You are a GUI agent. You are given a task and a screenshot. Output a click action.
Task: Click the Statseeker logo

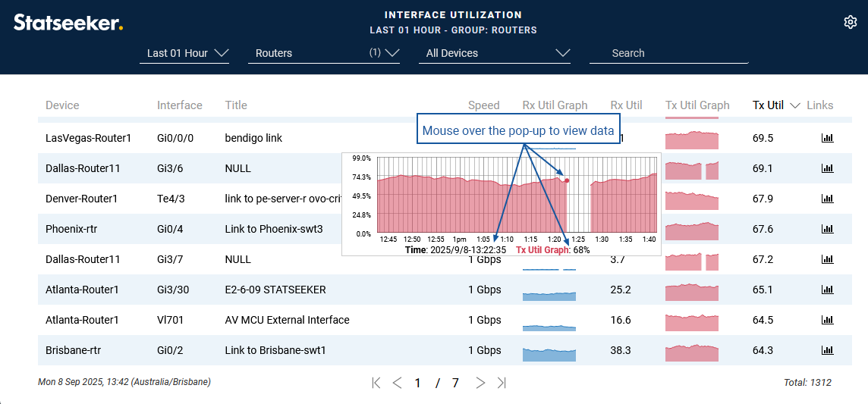coord(68,23)
